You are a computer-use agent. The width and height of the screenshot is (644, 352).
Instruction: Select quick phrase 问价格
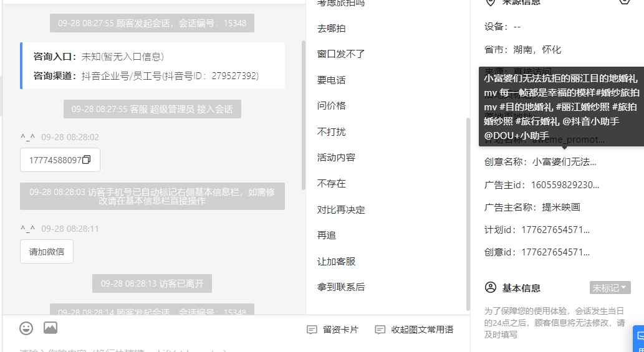tap(332, 105)
